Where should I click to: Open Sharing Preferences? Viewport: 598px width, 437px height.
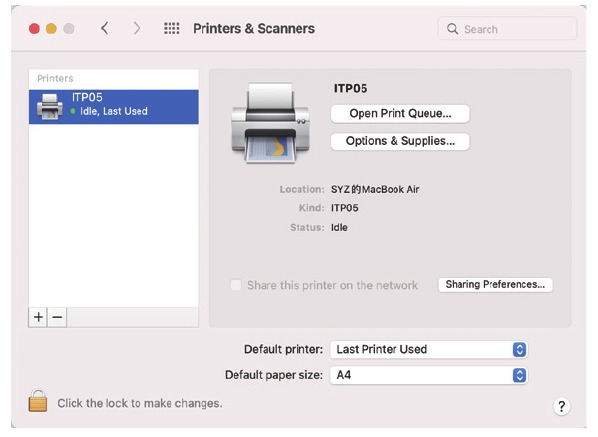click(x=495, y=284)
